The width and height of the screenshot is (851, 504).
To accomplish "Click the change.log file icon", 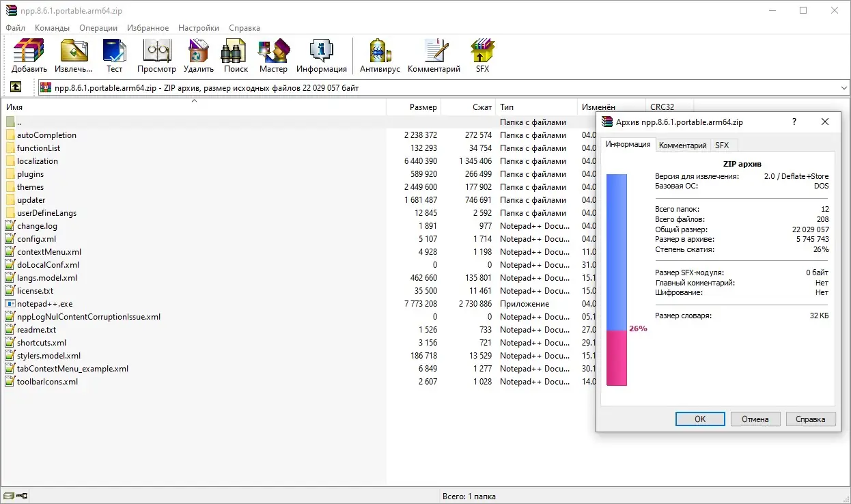I will point(10,226).
